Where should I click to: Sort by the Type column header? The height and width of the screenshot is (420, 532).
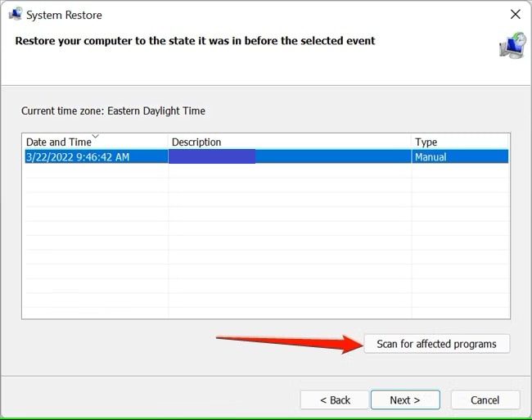[460, 142]
